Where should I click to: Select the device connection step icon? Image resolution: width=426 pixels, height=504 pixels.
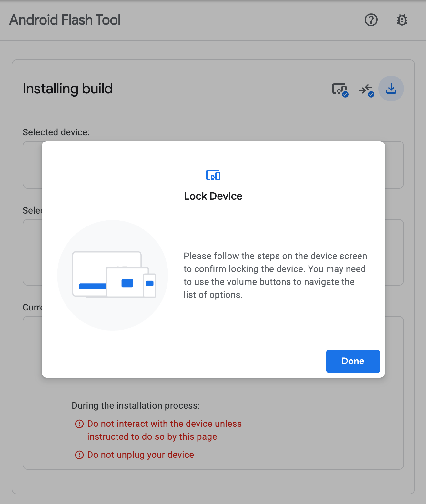tap(340, 89)
